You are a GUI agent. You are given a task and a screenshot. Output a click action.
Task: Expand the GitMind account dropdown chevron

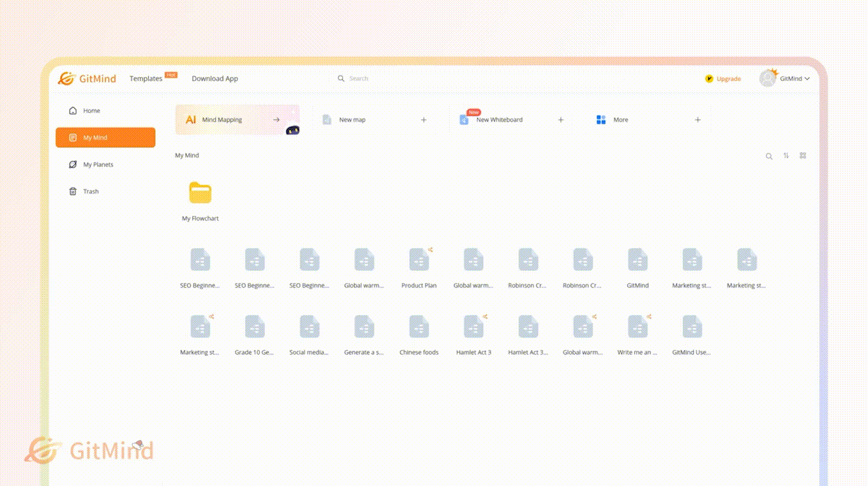[x=807, y=79]
